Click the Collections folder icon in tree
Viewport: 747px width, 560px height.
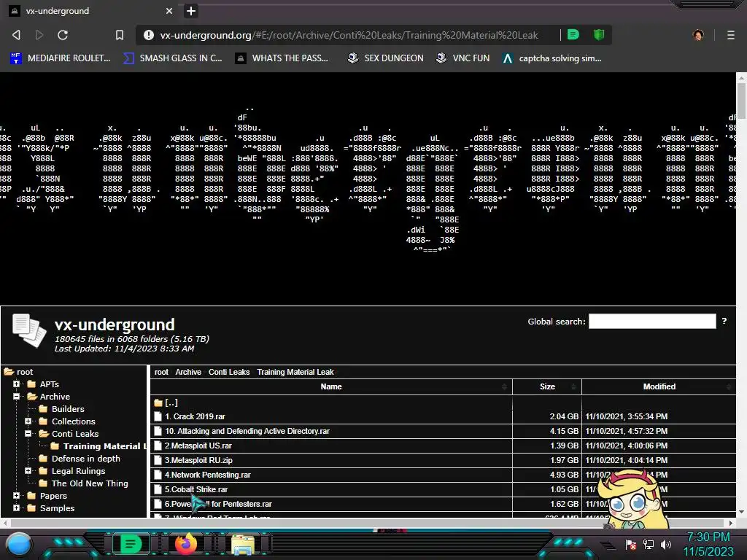(x=43, y=421)
